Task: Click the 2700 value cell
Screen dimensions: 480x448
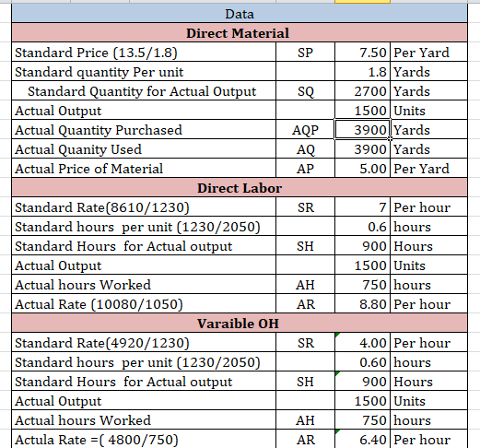Action: 362,91
